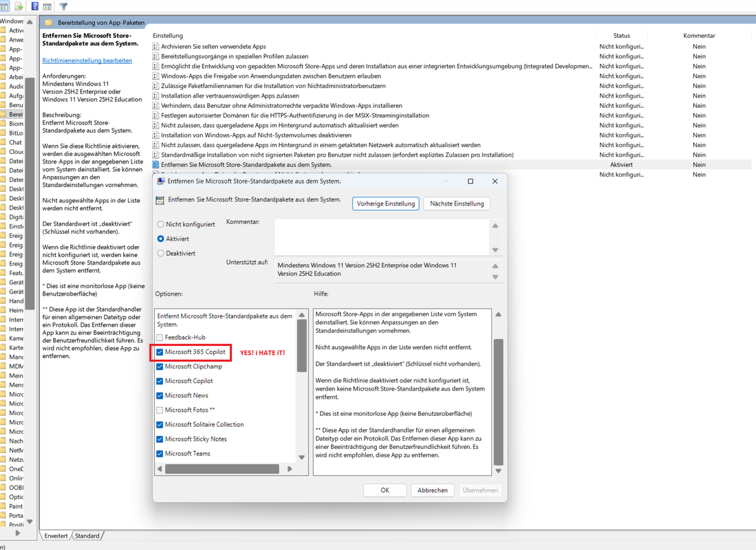Uncheck the Microsoft Solitaire Collection checkbox
This screenshot has width=756, height=550.
160,425
